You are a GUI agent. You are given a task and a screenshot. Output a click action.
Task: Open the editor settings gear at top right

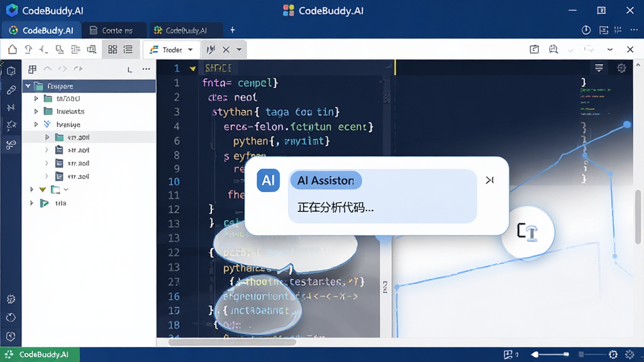tap(621, 68)
